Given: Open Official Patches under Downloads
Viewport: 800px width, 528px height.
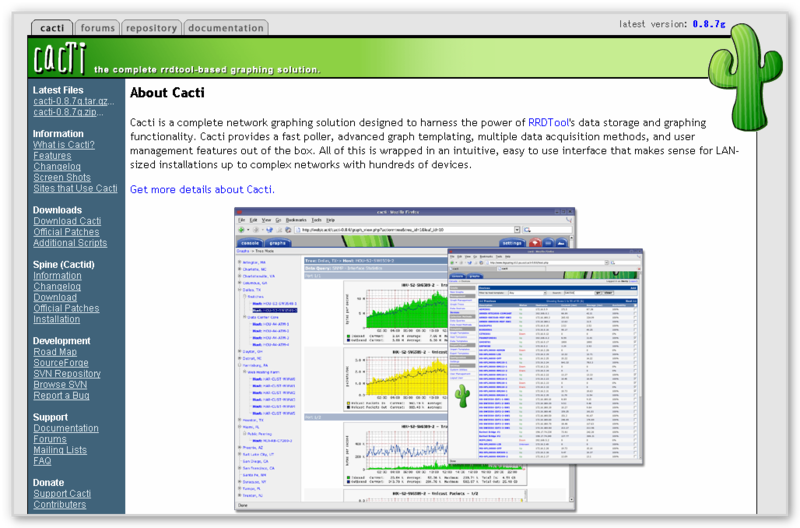Looking at the screenshot, I should [66, 232].
